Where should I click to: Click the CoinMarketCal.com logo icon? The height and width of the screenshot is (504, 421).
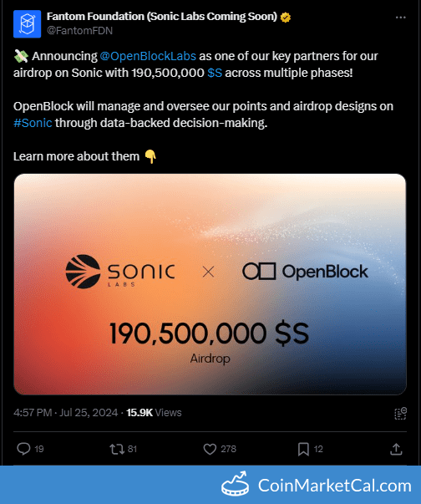click(x=236, y=484)
